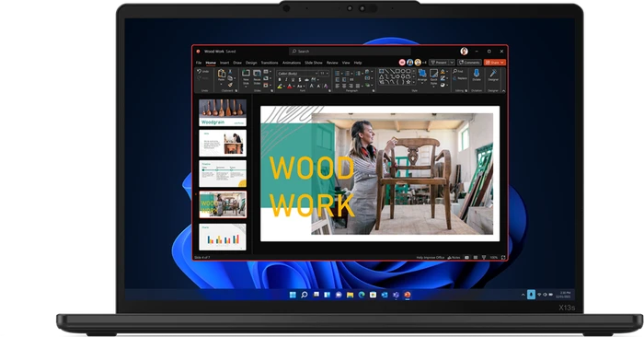Click Replace in Editing group
The image size is (644, 337).
pos(460,78)
